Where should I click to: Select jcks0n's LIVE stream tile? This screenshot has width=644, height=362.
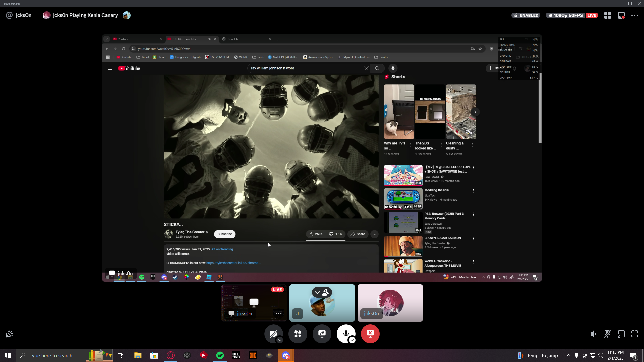tap(254, 303)
